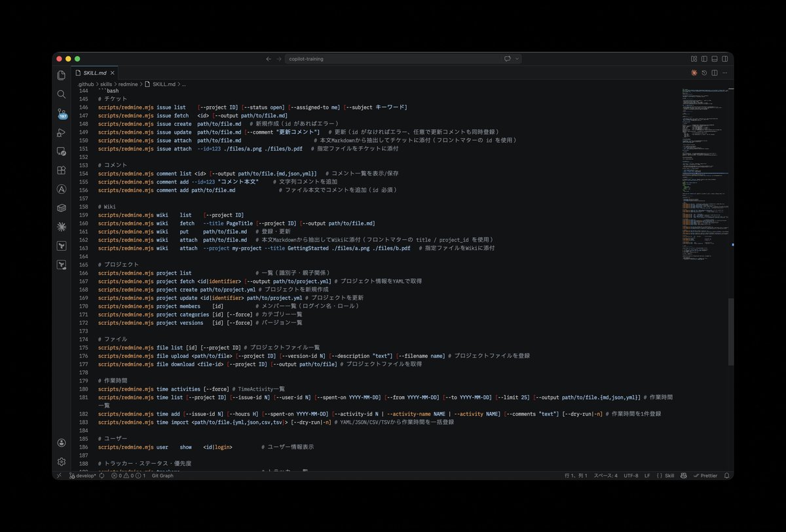786x532 pixels.
Task: Open skills breadcrumb folder dropdown
Action: pyautogui.click(x=106, y=85)
